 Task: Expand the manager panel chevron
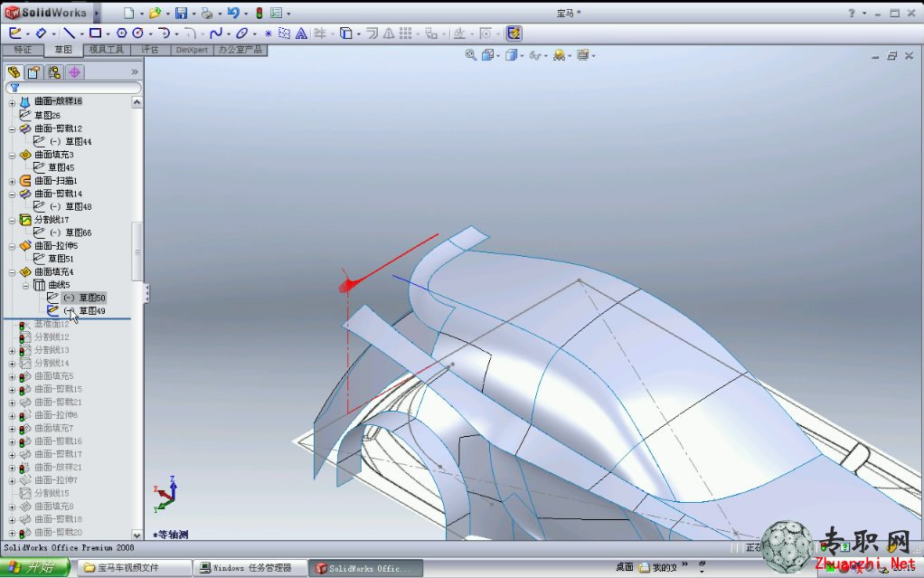click(135, 72)
